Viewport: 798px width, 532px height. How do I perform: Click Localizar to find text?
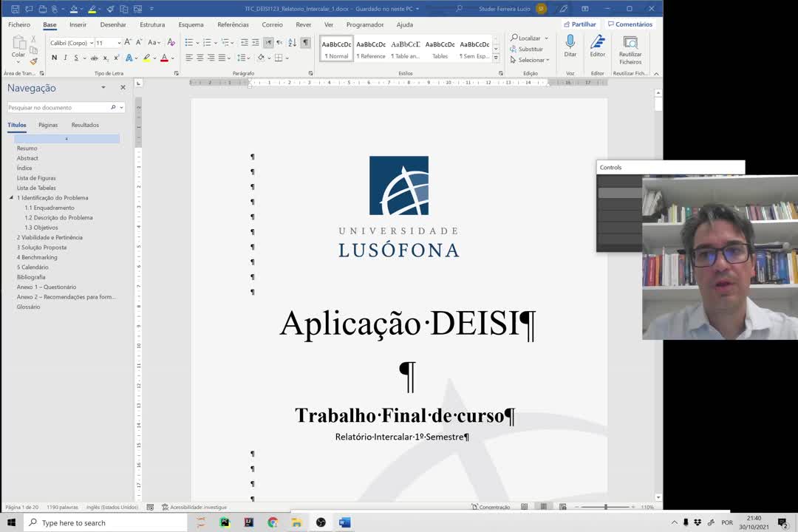(525, 38)
